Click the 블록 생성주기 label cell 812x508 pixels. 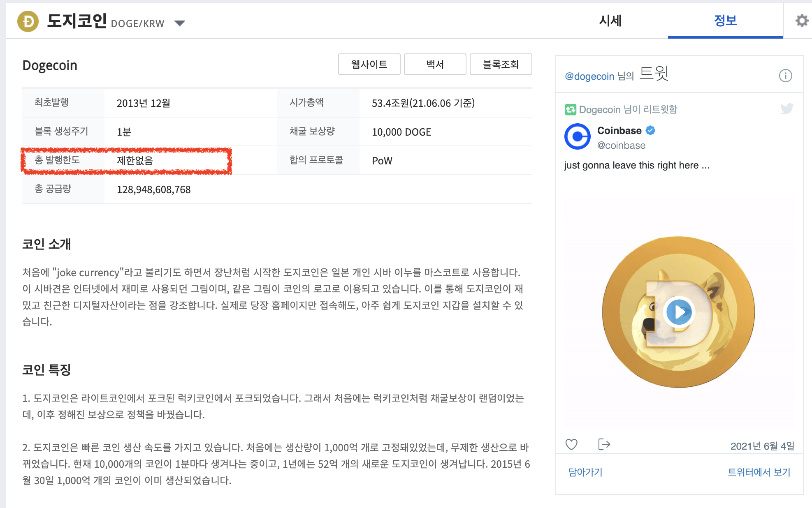[63, 132]
